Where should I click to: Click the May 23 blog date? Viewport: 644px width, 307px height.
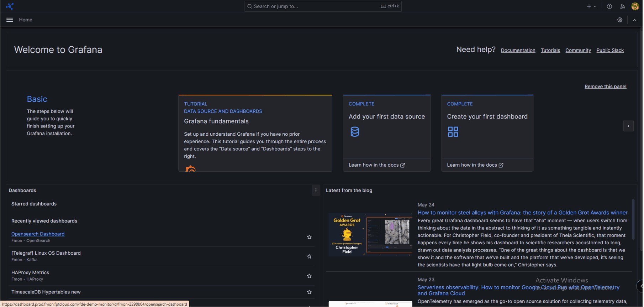(426, 280)
